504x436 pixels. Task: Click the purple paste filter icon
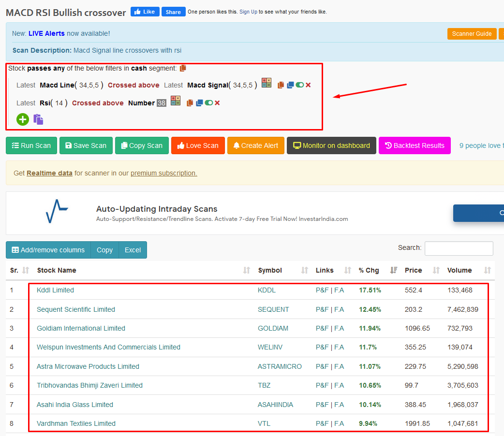click(x=38, y=119)
